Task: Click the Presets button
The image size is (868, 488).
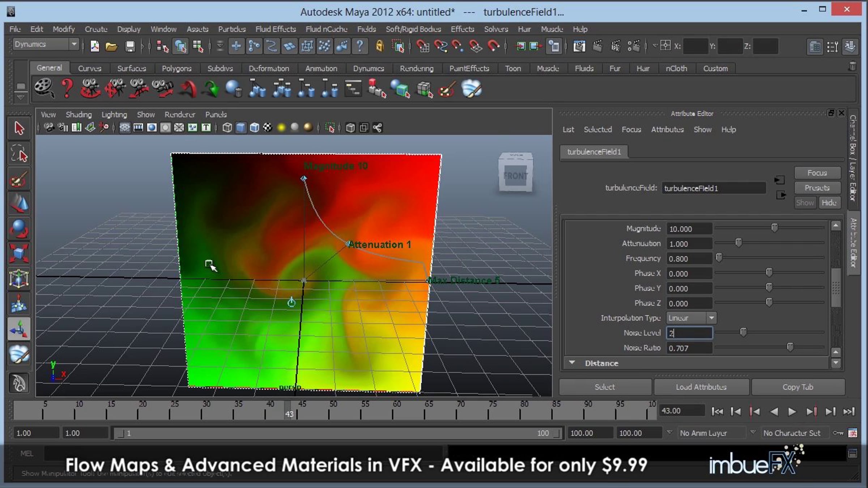Action: click(x=817, y=188)
